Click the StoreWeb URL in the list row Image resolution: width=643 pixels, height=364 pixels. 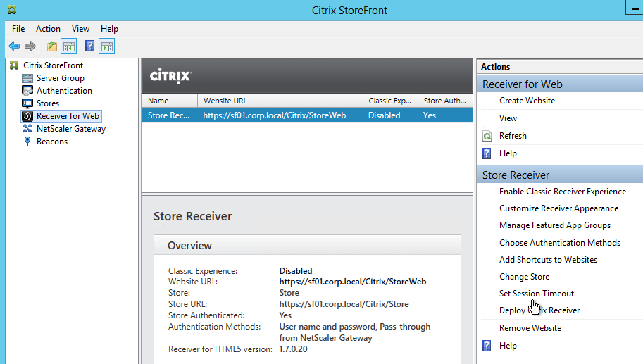tap(275, 115)
